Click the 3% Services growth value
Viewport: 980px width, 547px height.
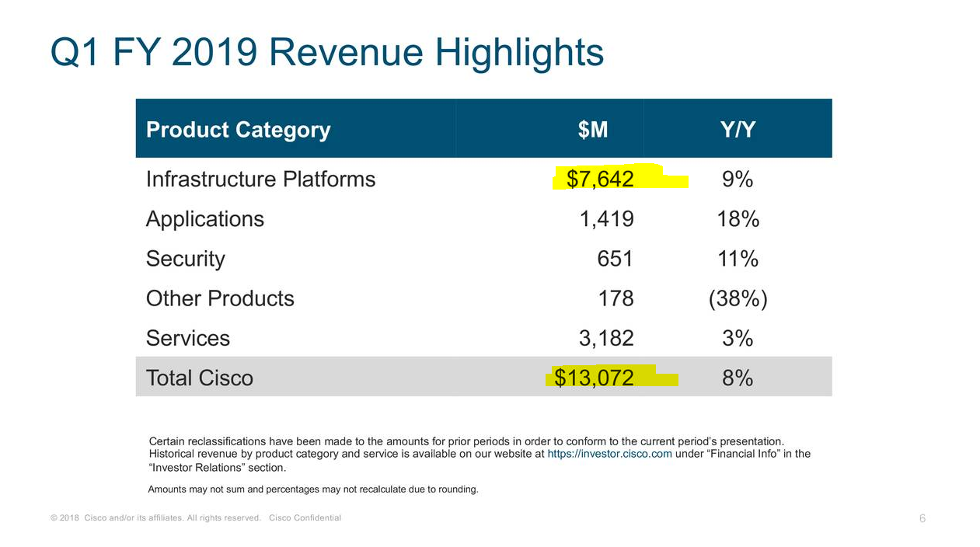(x=738, y=338)
